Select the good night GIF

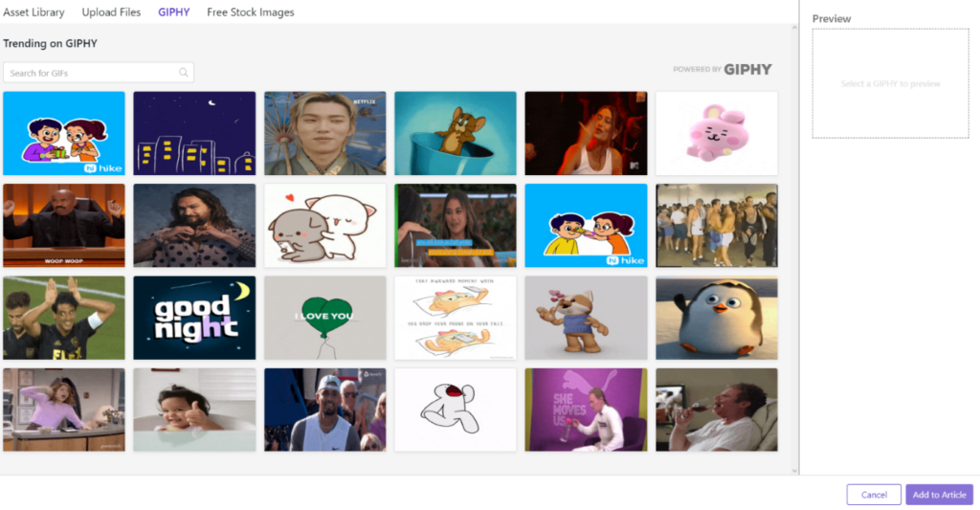click(194, 318)
